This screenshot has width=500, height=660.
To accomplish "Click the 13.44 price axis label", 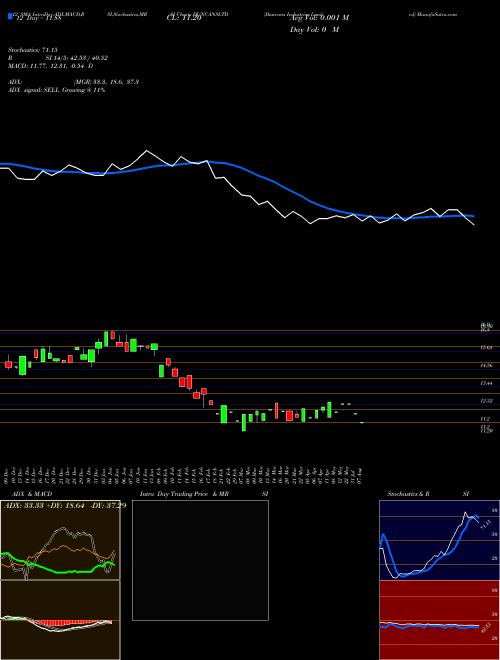I will [486, 383].
